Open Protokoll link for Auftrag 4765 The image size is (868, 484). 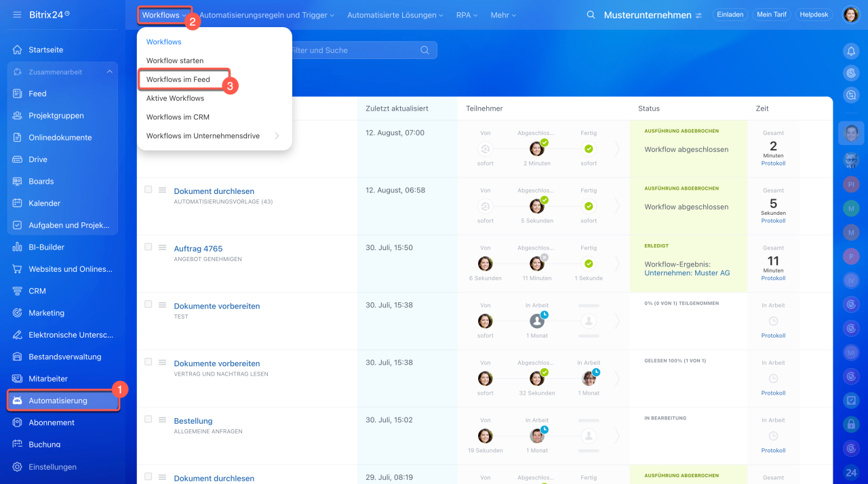[x=773, y=279]
